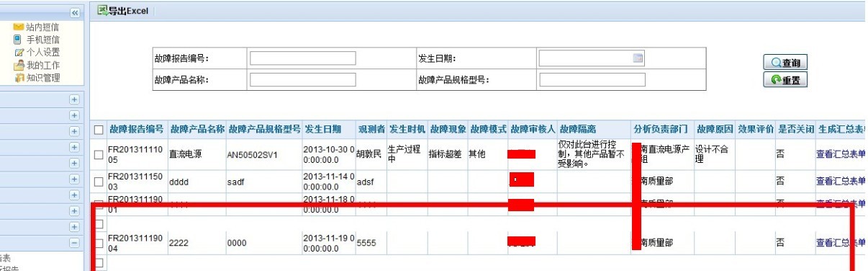
Task: Sort by 发生日期 column header
Action: coord(323,130)
